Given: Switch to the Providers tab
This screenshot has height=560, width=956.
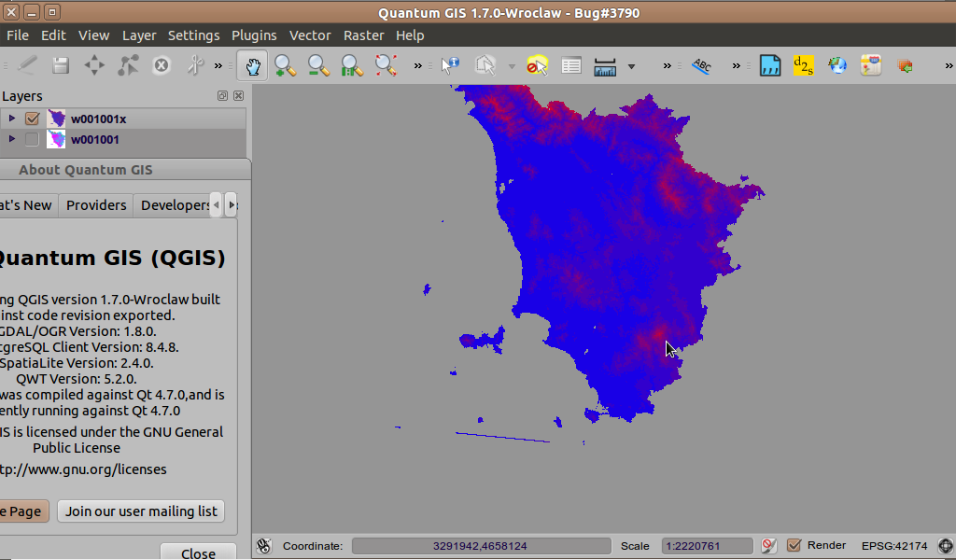Looking at the screenshot, I should 96,205.
